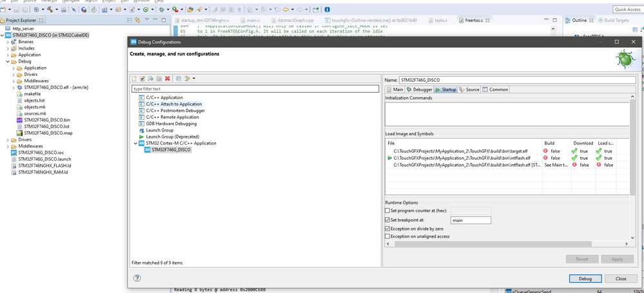Select C/C++ Application configuration type
Viewport: 644px width, 293px height.
pyautogui.click(x=161, y=98)
